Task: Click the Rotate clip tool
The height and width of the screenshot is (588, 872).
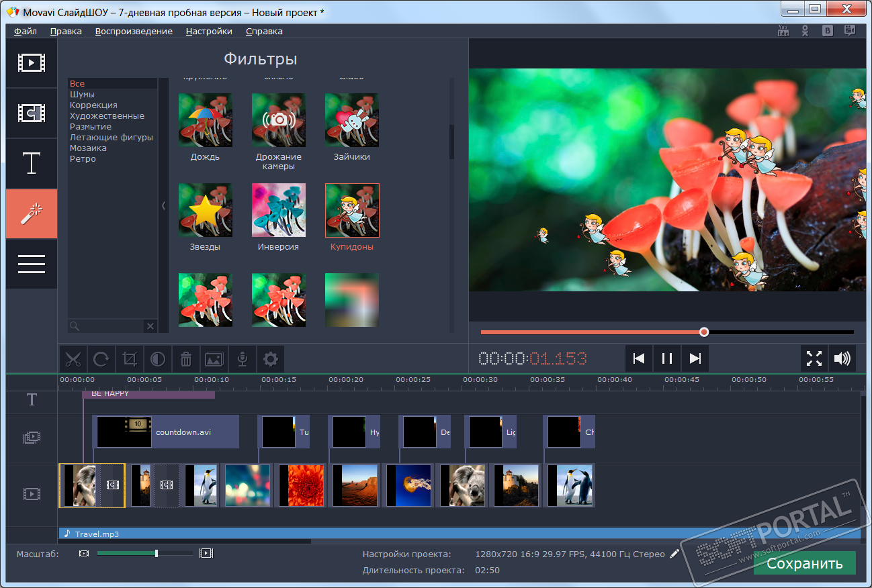Action: coord(101,359)
